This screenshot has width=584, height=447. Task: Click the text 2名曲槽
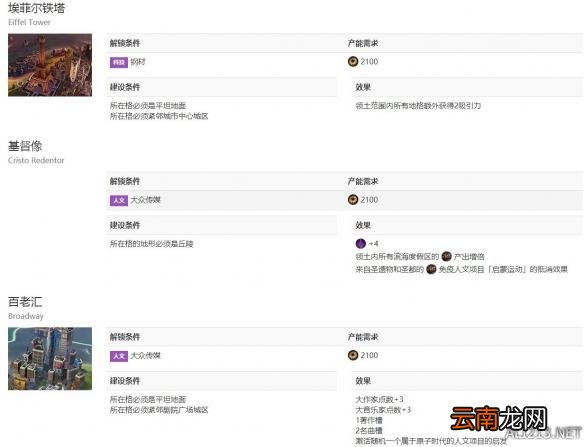(369, 431)
